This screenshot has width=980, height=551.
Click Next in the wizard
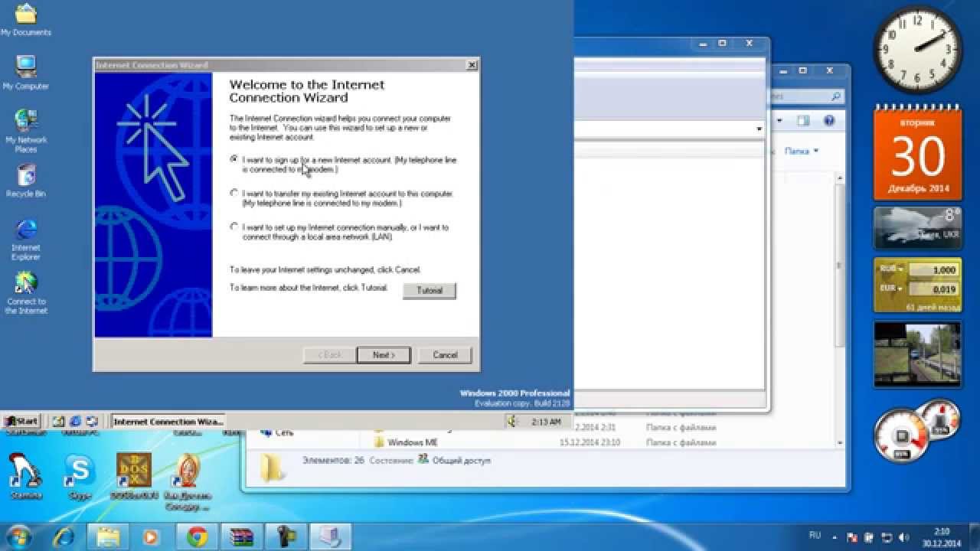click(384, 355)
